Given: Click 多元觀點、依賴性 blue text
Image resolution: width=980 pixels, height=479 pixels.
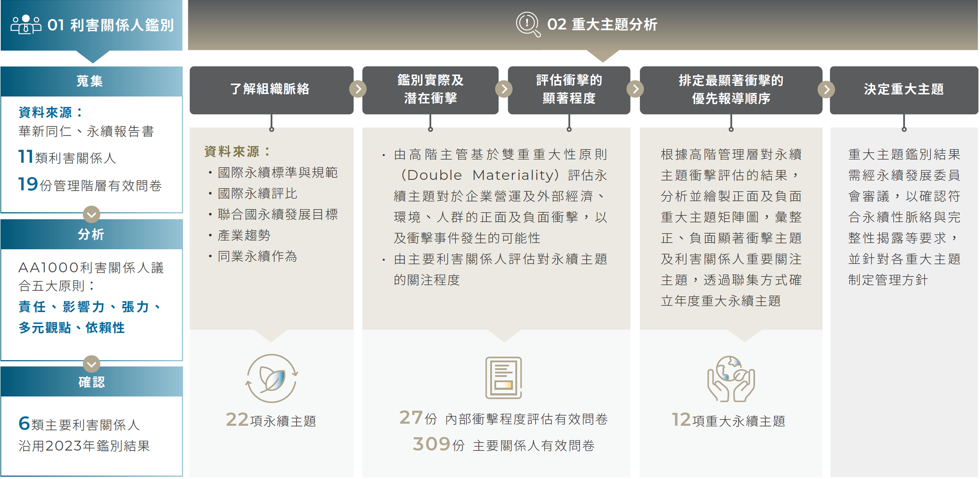Looking at the screenshot, I should (x=71, y=328).
